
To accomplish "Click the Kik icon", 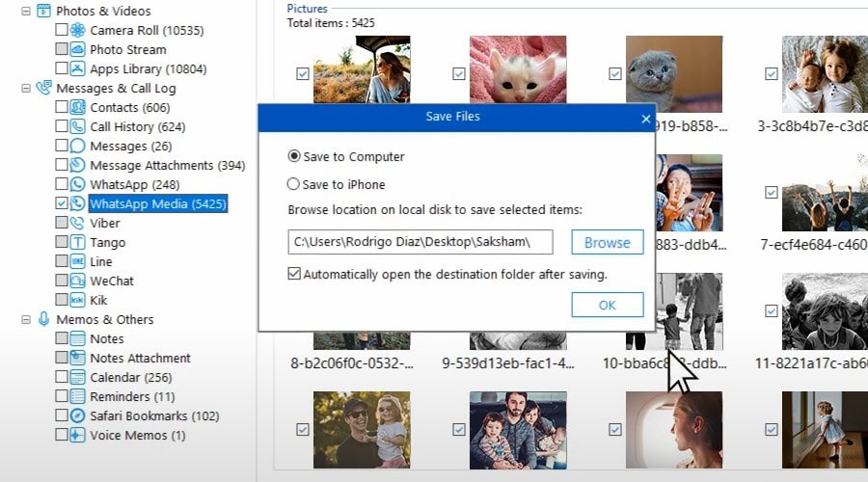I will pyautogui.click(x=77, y=300).
